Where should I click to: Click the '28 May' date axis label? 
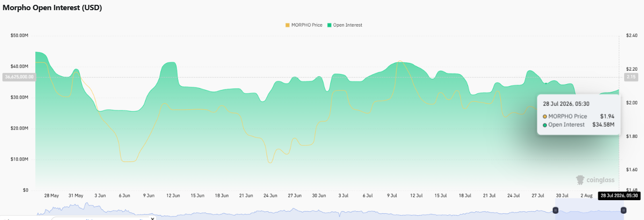tap(51, 195)
